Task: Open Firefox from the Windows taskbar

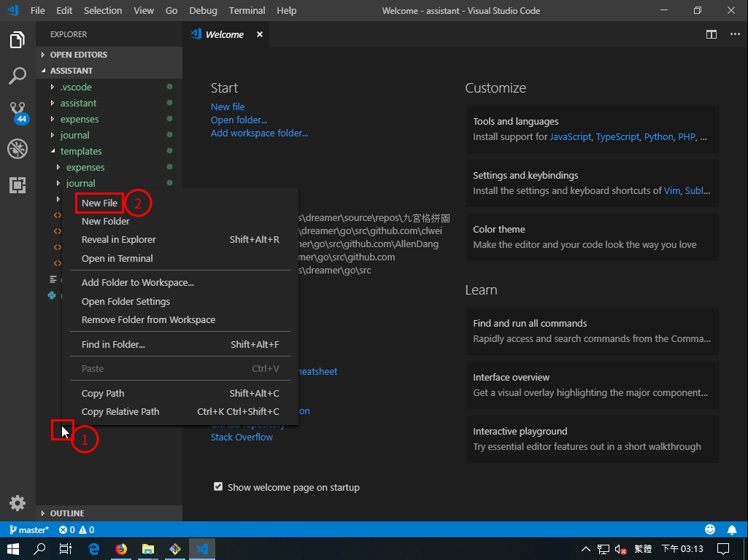Action: 121,549
